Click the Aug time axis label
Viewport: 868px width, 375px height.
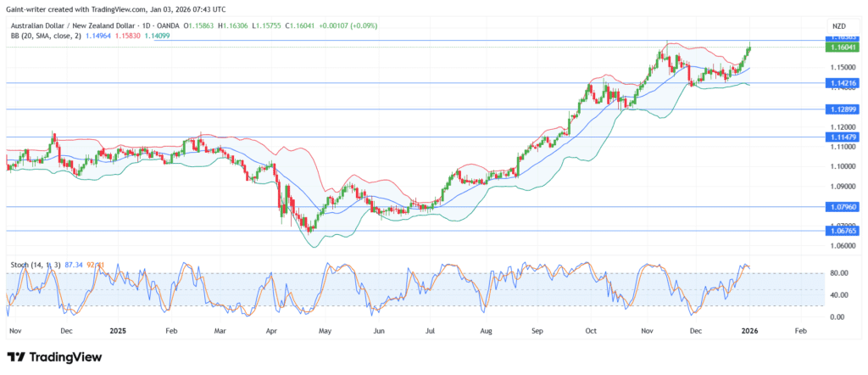(x=486, y=331)
